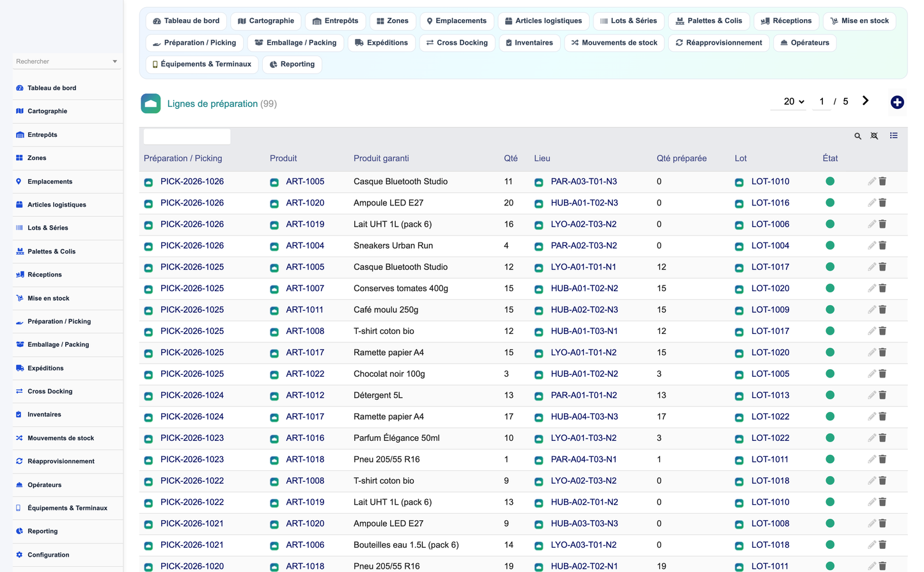Open Mise en stock top tab

(x=859, y=21)
